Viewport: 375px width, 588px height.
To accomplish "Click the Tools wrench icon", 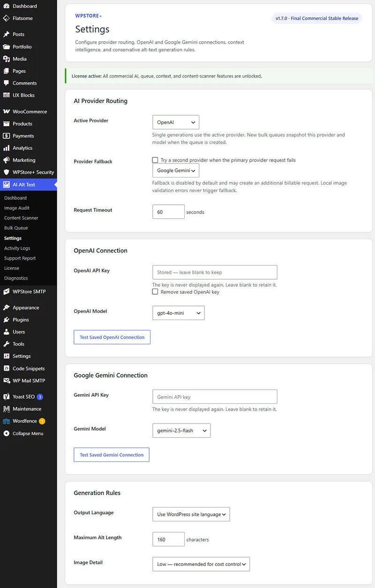I will pyautogui.click(x=6, y=344).
